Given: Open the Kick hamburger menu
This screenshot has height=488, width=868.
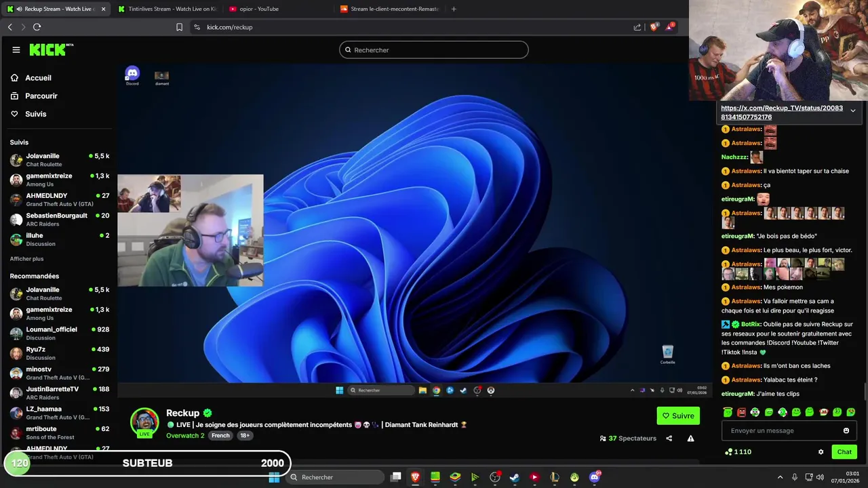Looking at the screenshot, I should click(16, 49).
